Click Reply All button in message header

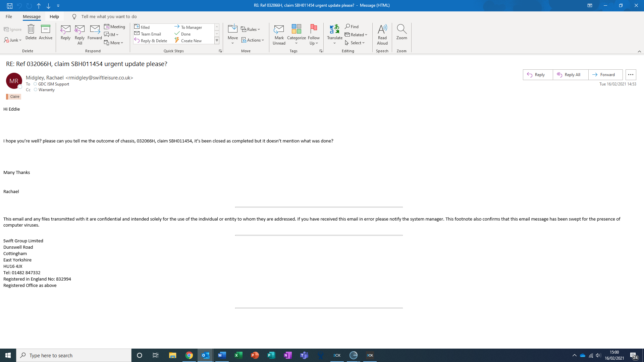coord(570,75)
